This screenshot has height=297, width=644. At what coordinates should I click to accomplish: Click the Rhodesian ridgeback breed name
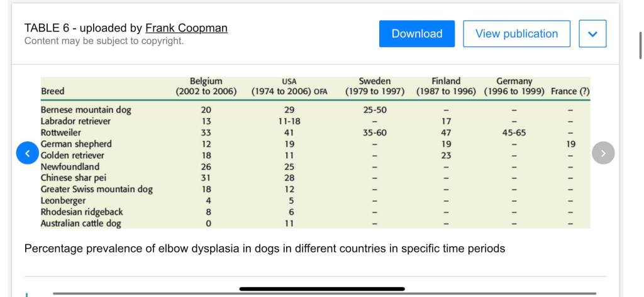point(82,212)
